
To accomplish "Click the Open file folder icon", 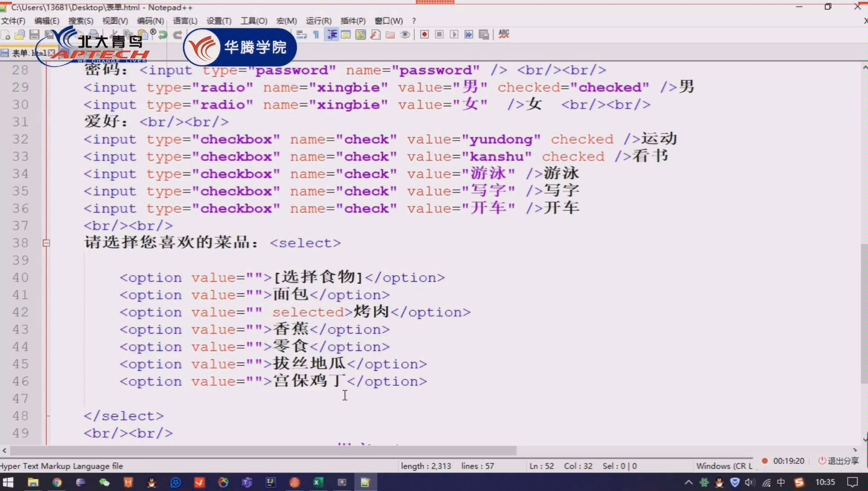I will point(20,35).
